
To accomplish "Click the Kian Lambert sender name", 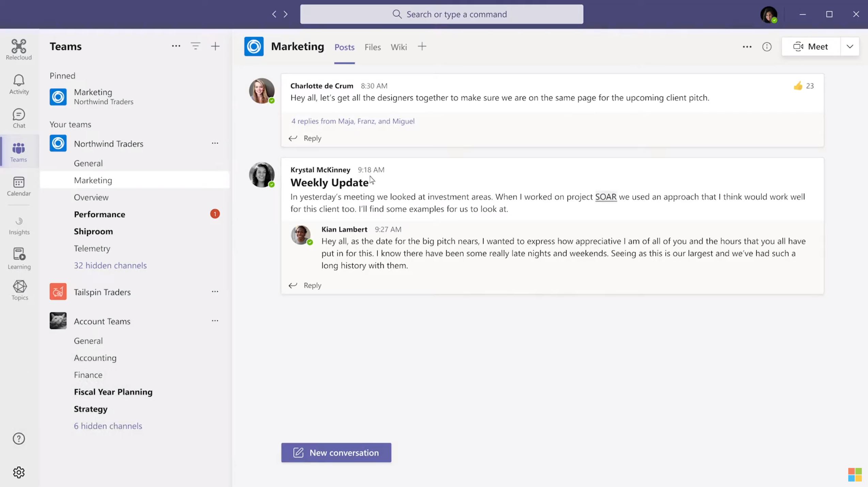I will [x=344, y=229].
